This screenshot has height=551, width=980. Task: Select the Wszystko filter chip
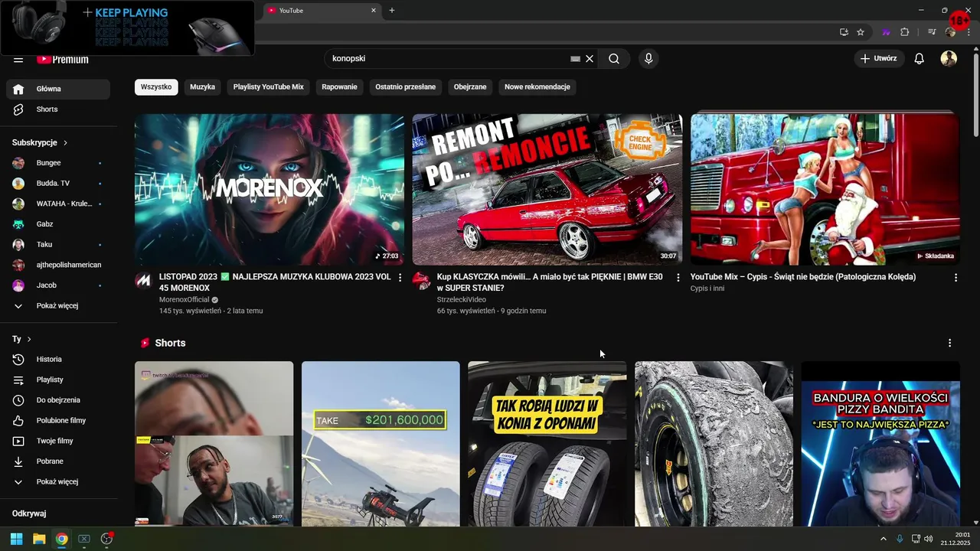point(156,86)
